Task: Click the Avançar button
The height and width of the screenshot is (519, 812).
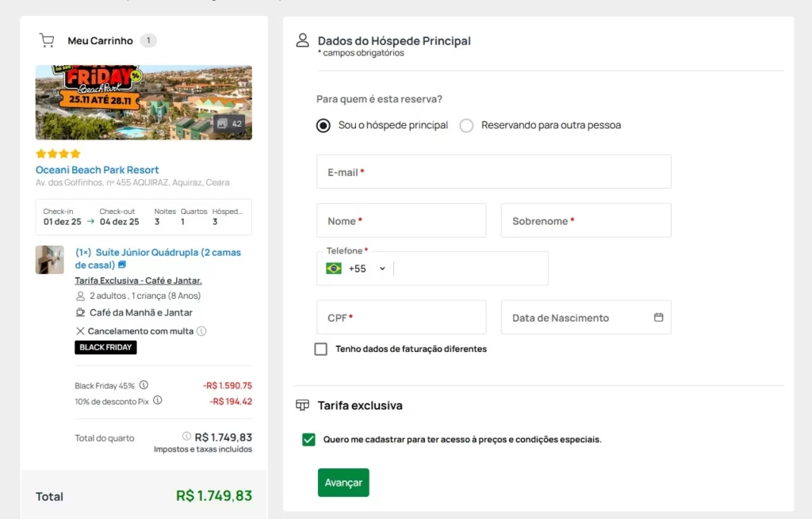Action: pos(343,483)
